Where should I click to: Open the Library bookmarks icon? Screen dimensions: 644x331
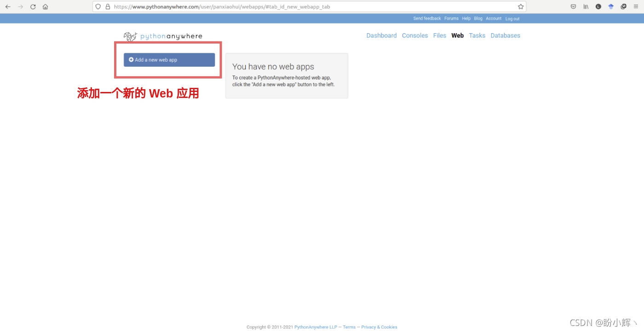click(x=586, y=7)
